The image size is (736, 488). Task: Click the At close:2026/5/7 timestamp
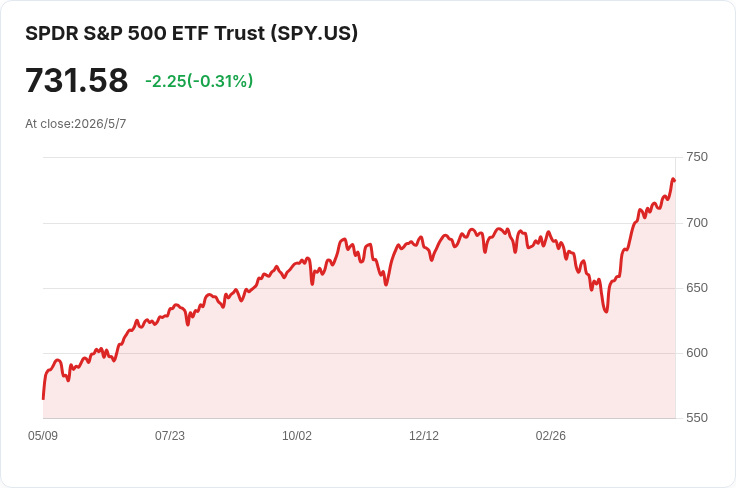76,124
